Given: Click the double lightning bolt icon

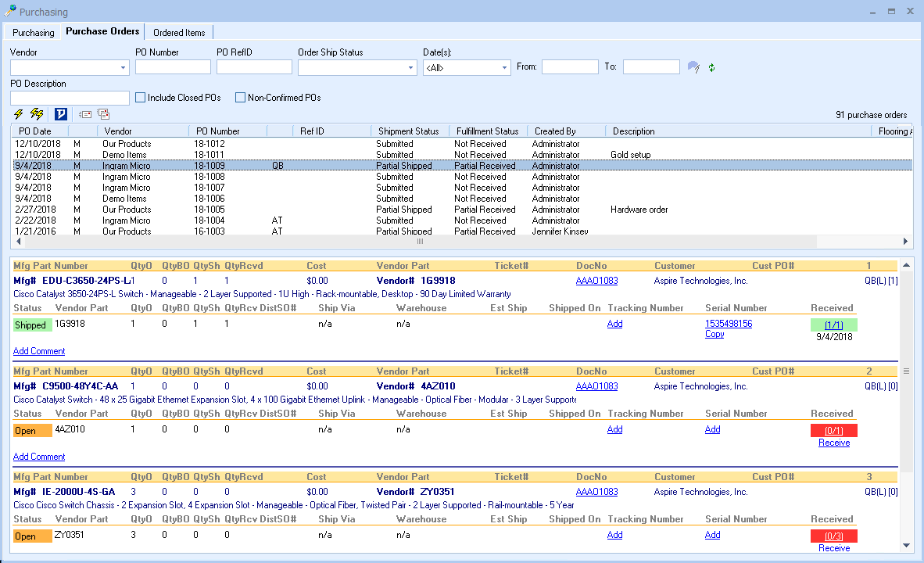Looking at the screenshot, I should tap(37, 114).
